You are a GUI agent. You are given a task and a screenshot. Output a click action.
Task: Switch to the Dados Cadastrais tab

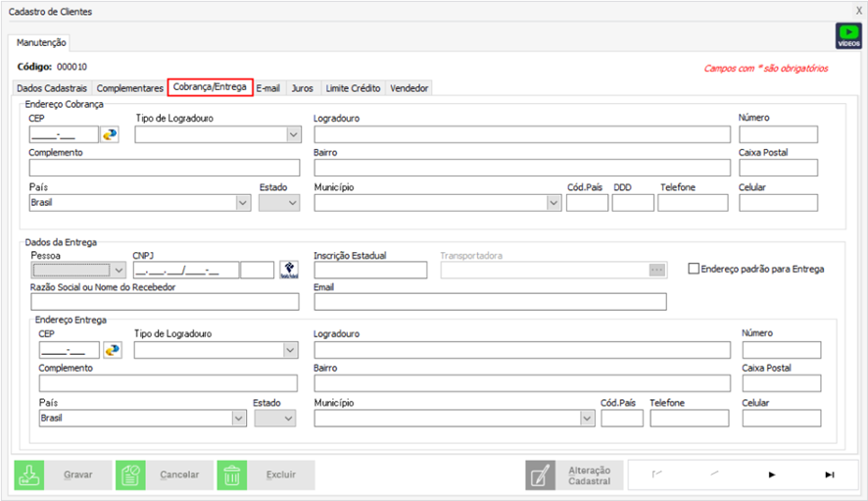(54, 88)
